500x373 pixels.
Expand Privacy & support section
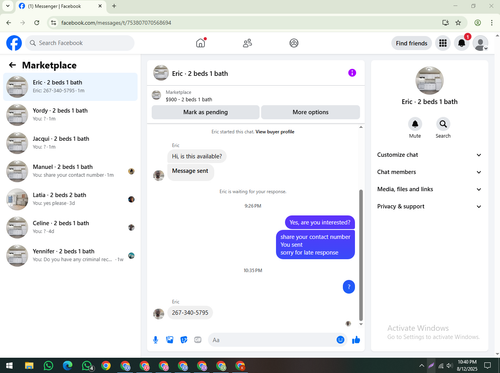(429, 206)
